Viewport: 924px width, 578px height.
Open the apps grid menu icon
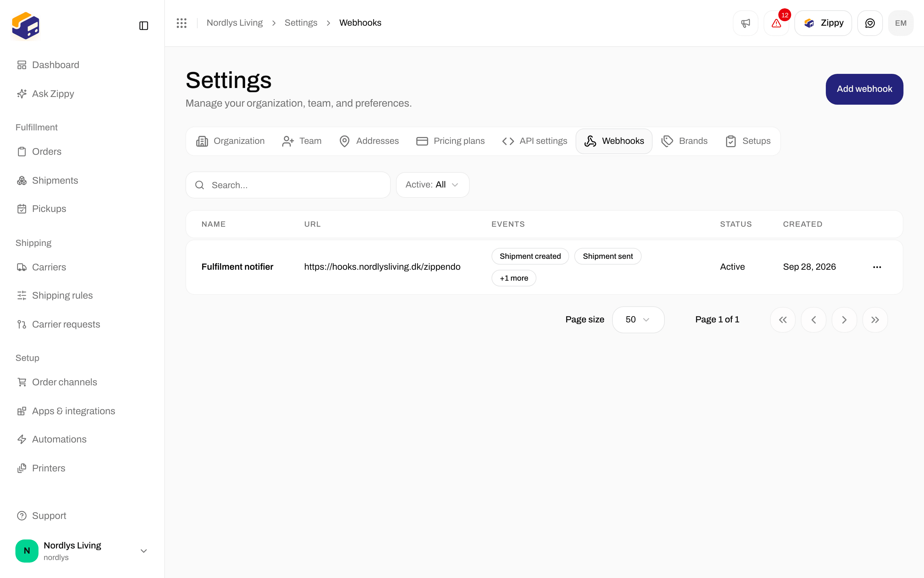[182, 23]
